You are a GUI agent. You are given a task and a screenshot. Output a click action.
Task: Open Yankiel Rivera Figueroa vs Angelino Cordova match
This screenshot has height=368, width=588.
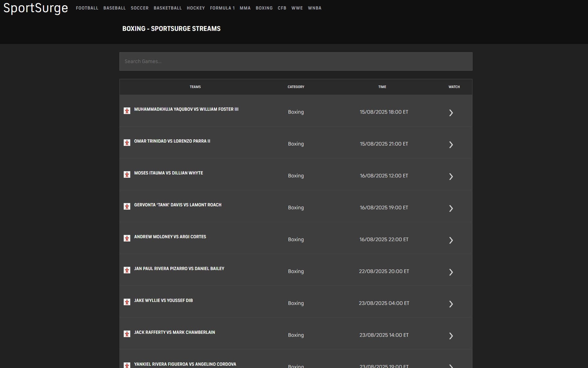click(x=185, y=364)
